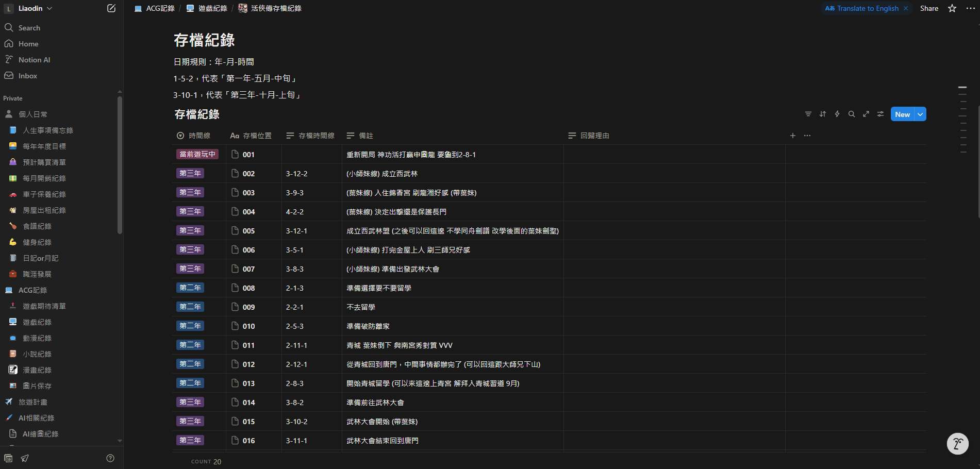Open the New button dropdown arrow
980x469 pixels.
click(x=920, y=114)
